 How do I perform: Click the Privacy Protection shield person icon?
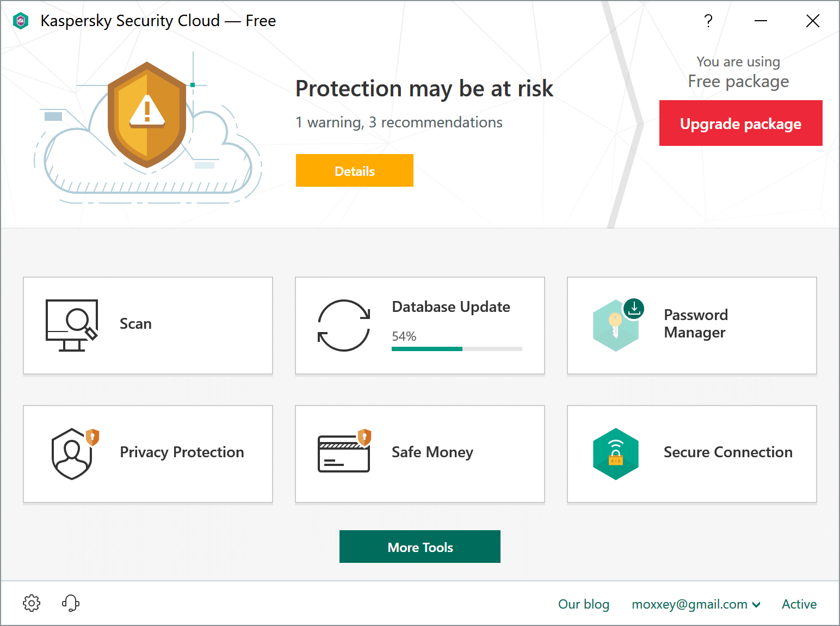pos(73,453)
